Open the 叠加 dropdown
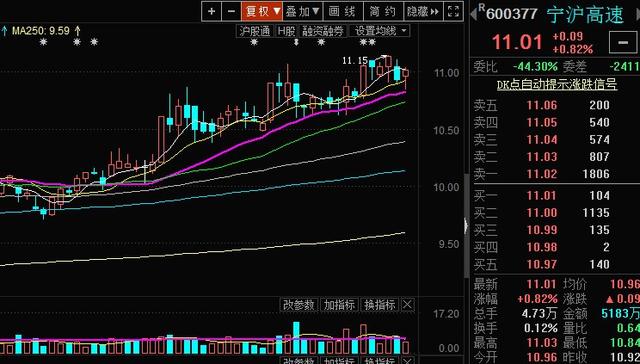The width and height of the screenshot is (640, 364). click(303, 11)
